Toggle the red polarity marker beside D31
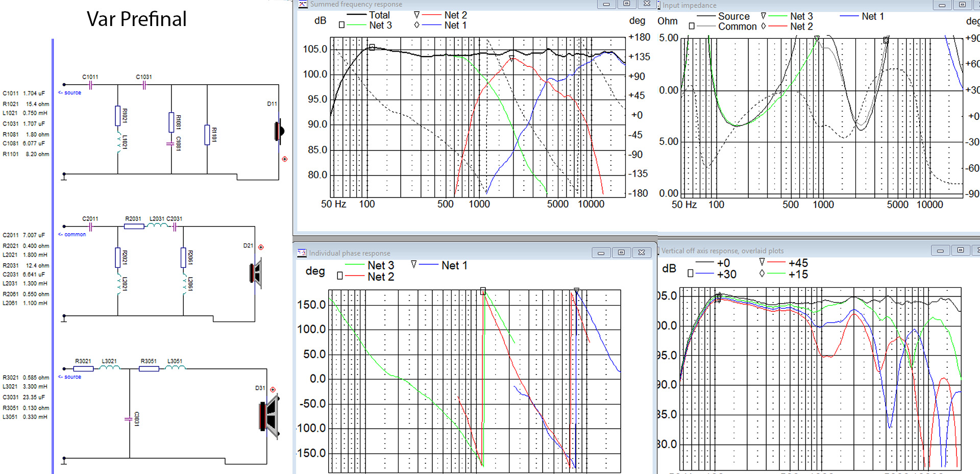Image resolution: width=980 pixels, height=474 pixels. click(273, 390)
